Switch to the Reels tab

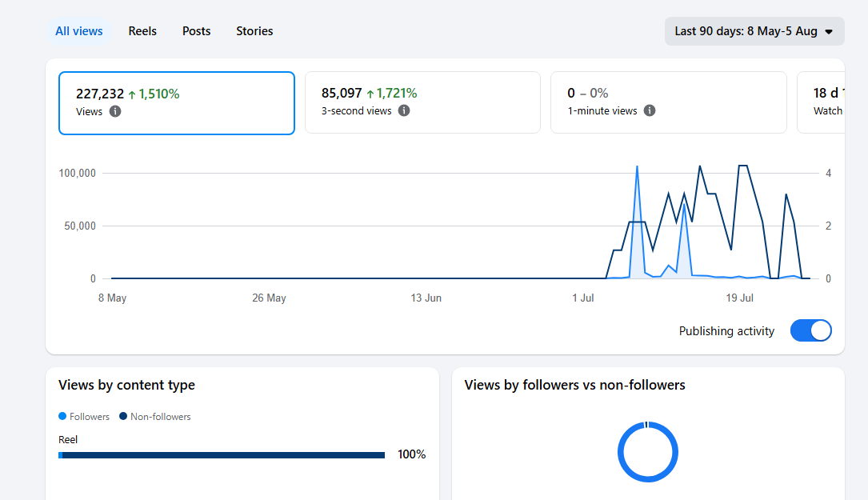142,31
